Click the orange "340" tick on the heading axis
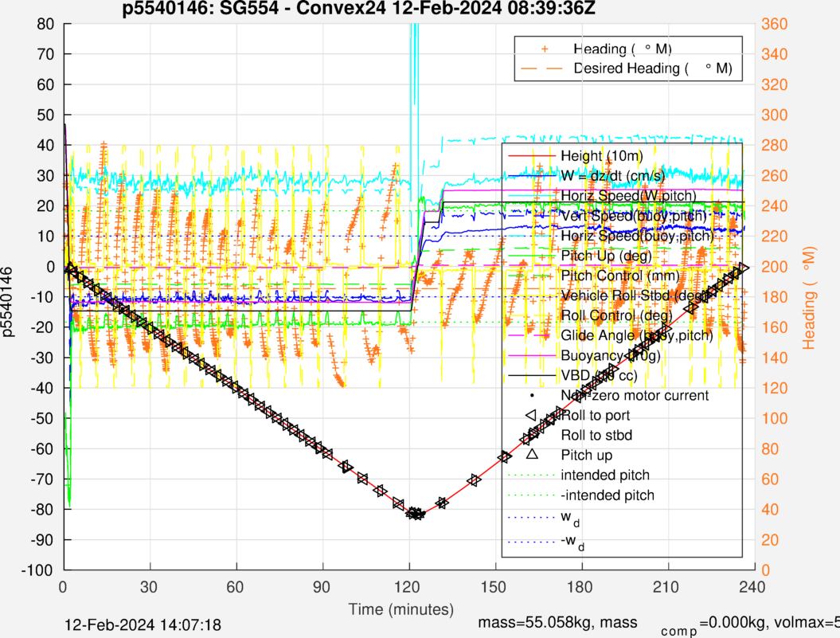The width and height of the screenshot is (840, 638). [775, 54]
